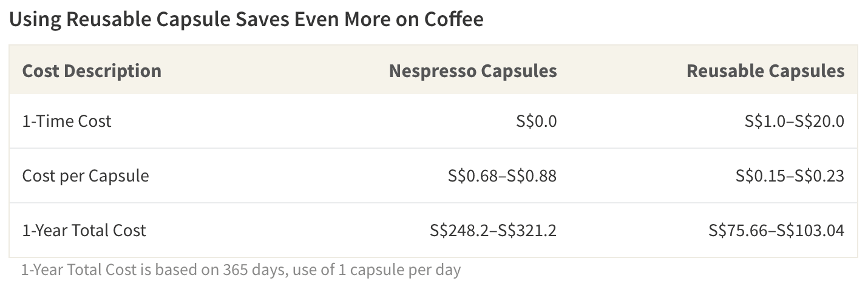
Task: Click the footnote about 365 days usage
Action: [241, 270]
